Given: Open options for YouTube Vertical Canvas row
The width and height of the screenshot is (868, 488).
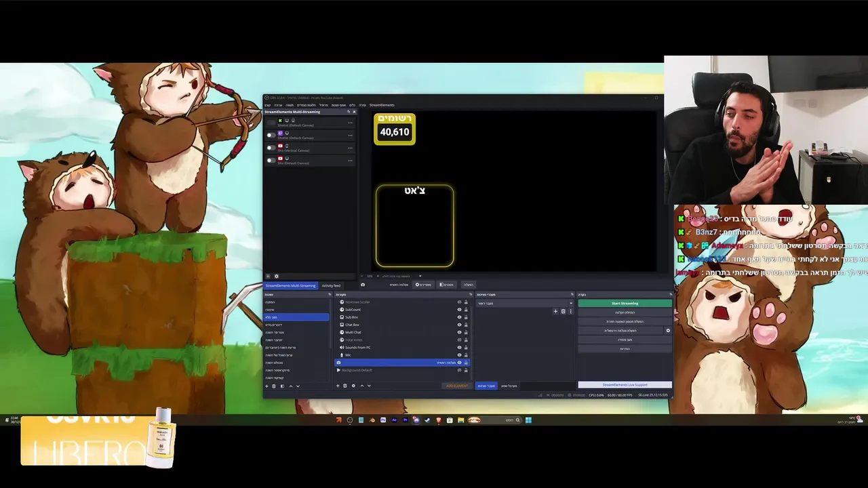Looking at the screenshot, I should pos(350,148).
